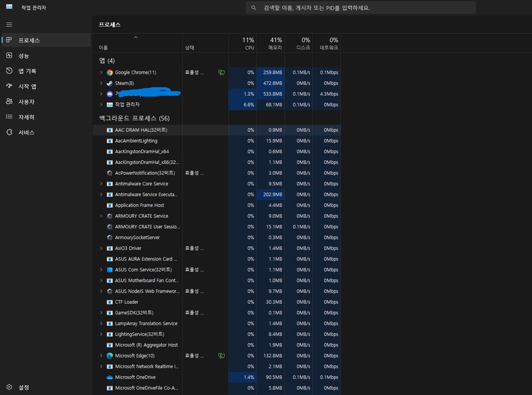This screenshot has width=532, height=395.
Task: Click the Steam app icon
Action: (110, 83)
